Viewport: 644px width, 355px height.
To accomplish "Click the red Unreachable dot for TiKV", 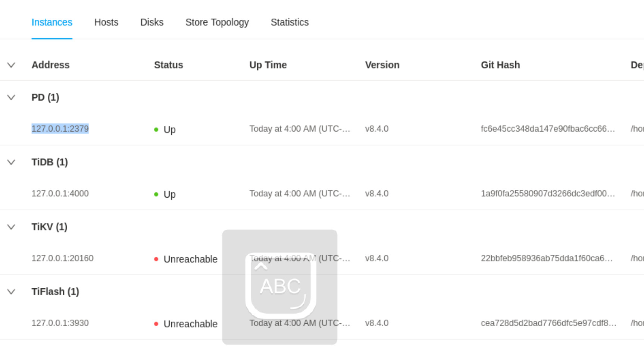I will point(156,259).
